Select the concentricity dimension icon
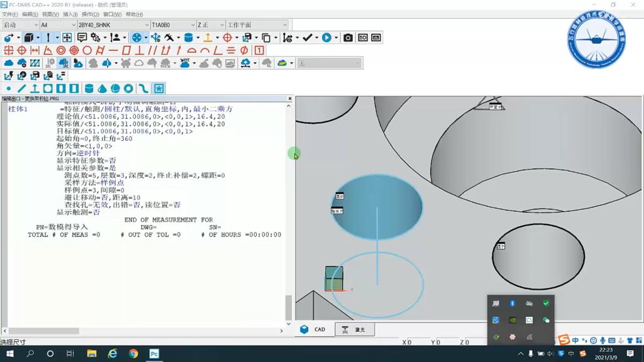Screen dimensions: 644x362 coord(61,50)
